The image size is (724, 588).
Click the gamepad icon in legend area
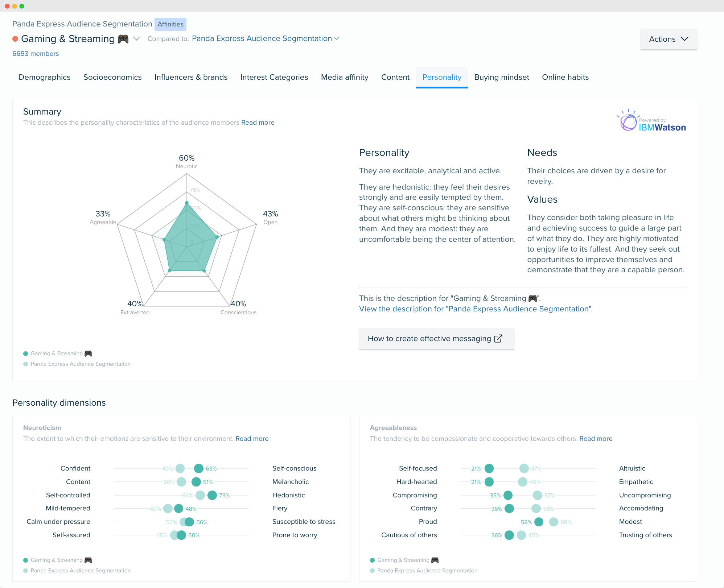click(x=90, y=353)
